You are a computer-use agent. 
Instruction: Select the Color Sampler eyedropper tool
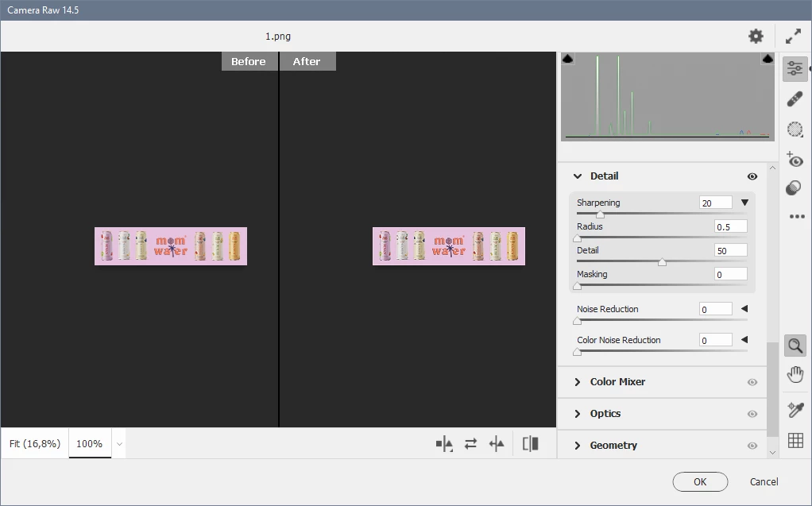[x=795, y=410]
